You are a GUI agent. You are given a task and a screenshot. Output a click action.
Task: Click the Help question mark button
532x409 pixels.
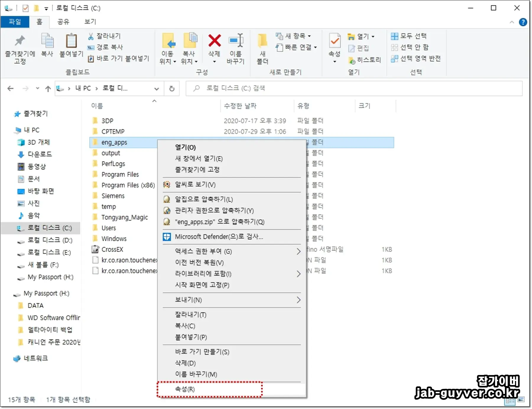click(x=523, y=22)
